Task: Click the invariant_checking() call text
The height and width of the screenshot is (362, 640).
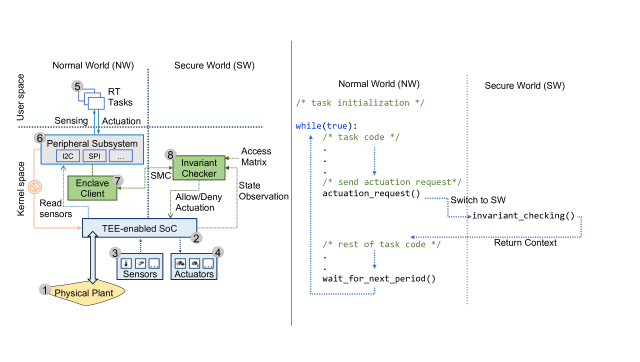Action: (523, 215)
